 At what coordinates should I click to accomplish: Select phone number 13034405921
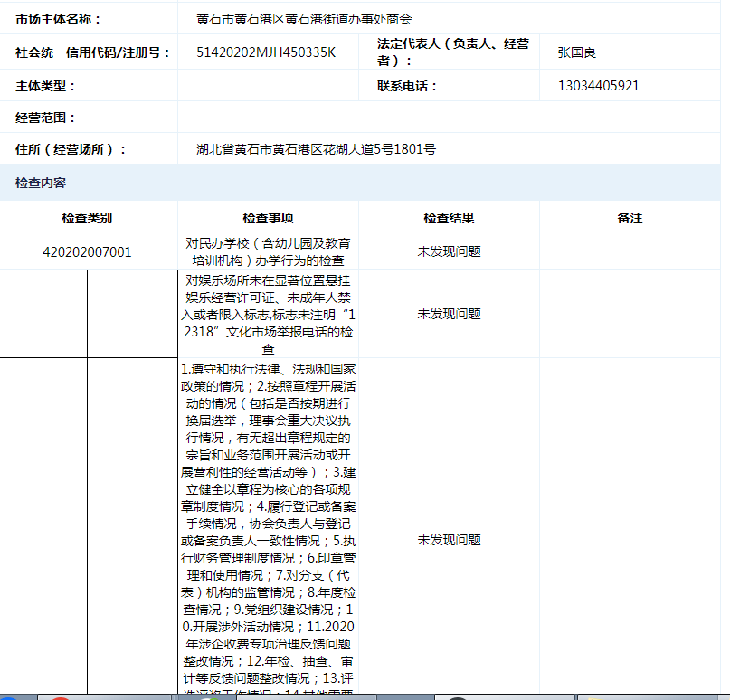tap(599, 86)
